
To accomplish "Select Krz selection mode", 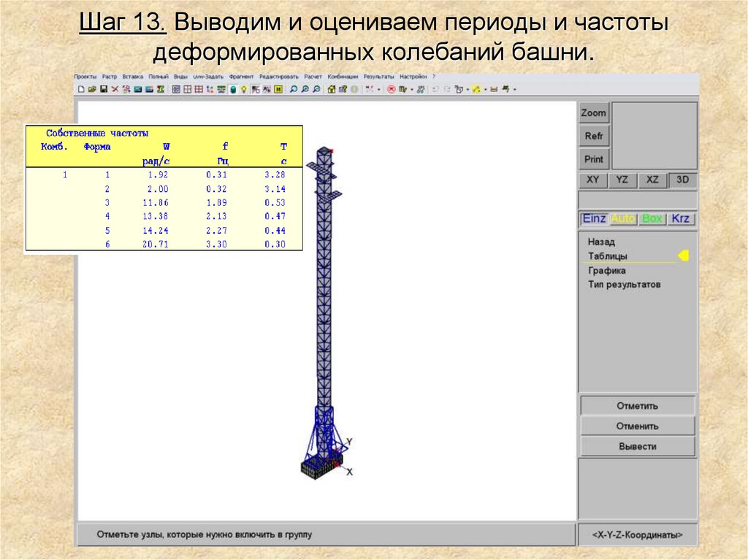I will (680, 218).
